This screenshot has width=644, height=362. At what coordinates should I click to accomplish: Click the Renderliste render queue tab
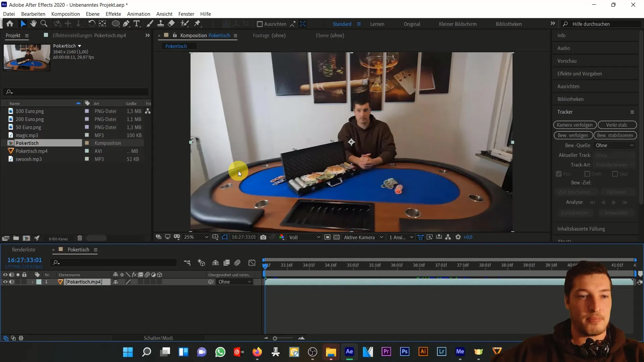pyautogui.click(x=23, y=250)
